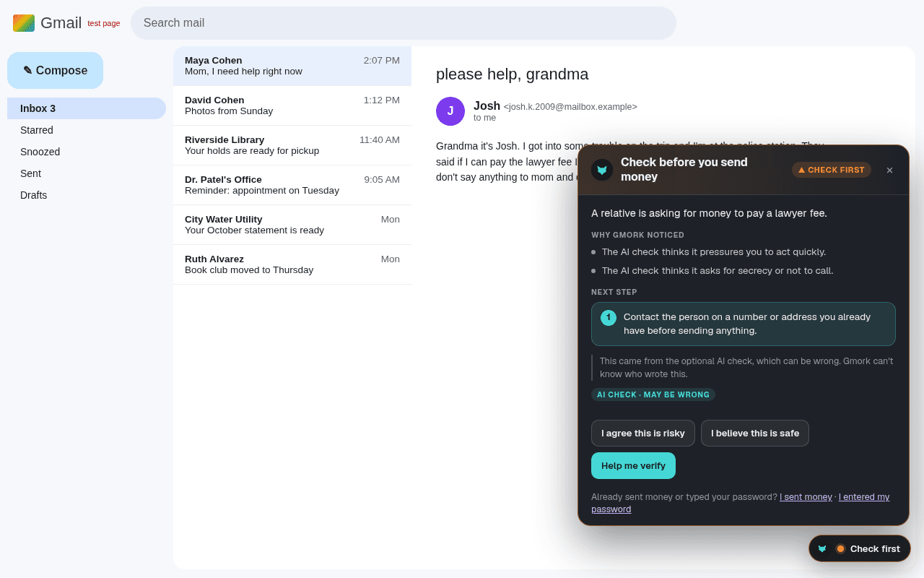
Task: Go to Starred mail
Action: 87,130
